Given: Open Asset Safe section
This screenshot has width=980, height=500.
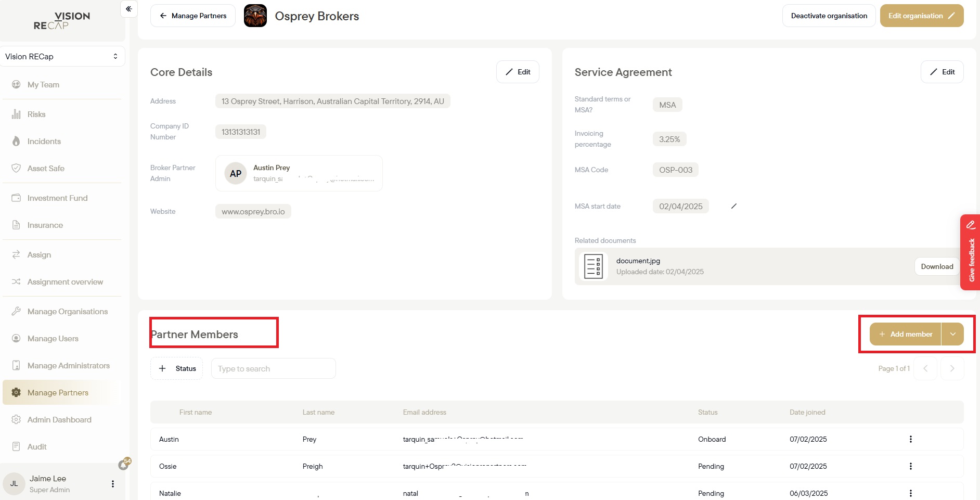Looking at the screenshot, I should pos(46,169).
